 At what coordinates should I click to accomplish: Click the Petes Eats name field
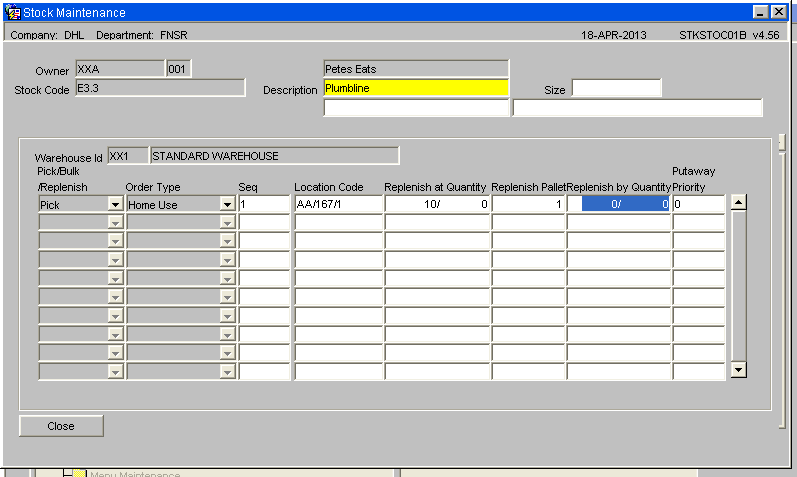point(416,69)
